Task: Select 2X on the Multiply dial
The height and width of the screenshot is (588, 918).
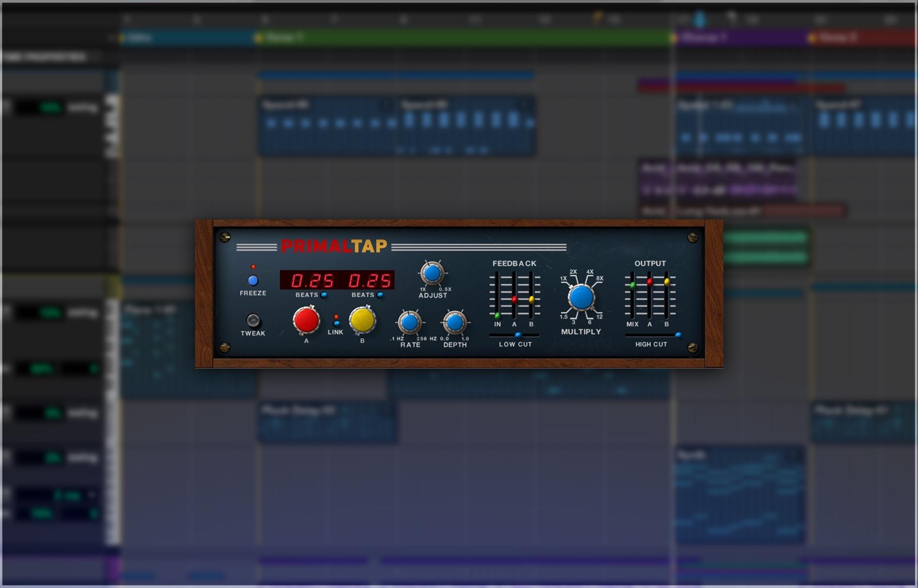Action: click(x=573, y=272)
